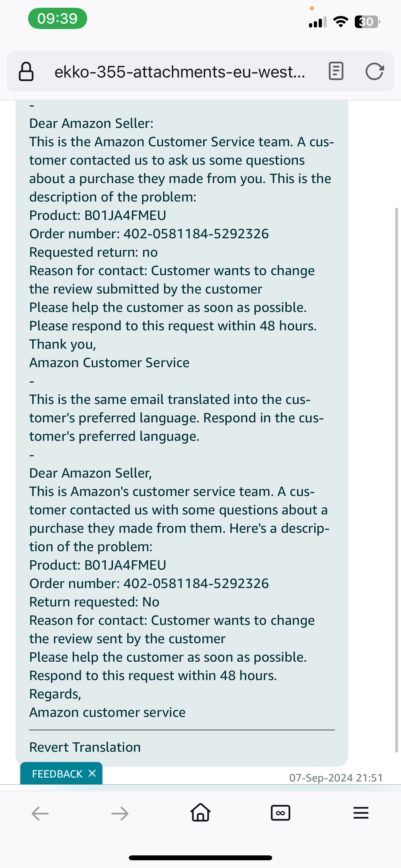Open the browser home page icon

coord(200,812)
